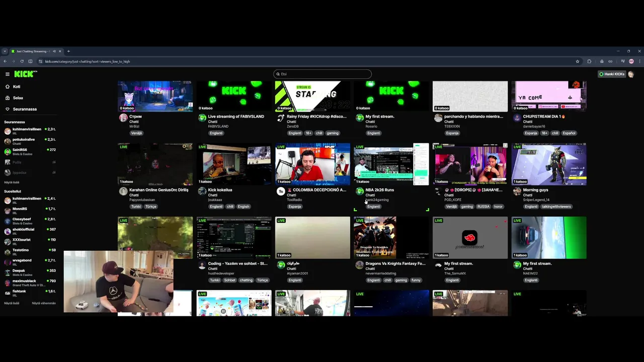The height and width of the screenshot is (362, 644).
Task: Bookmark this page with star icon
Action: 578,61
